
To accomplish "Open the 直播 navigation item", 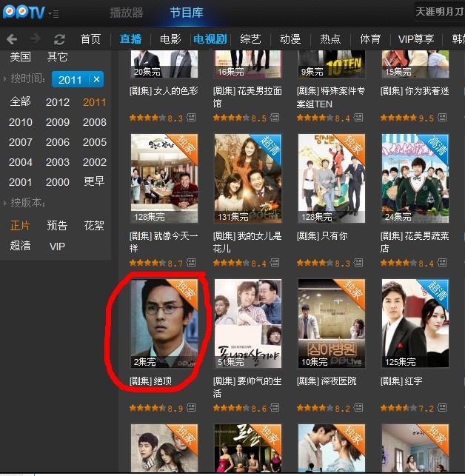I will (130, 39).
